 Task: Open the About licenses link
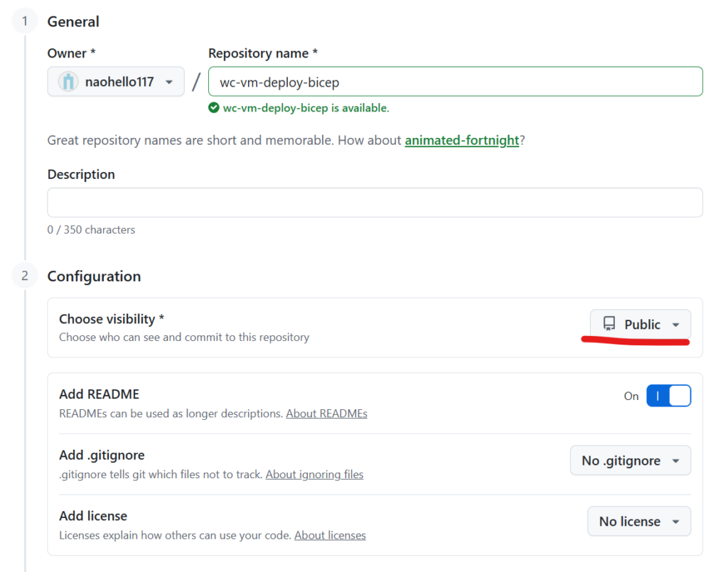click(x=330, y=535)
